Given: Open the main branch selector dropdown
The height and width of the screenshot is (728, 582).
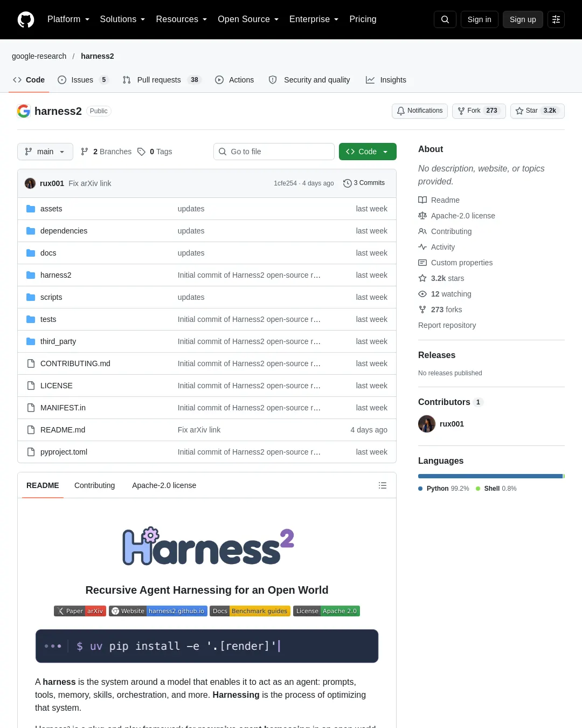Looking at the screenshot, I should click(x=45, y=152).
